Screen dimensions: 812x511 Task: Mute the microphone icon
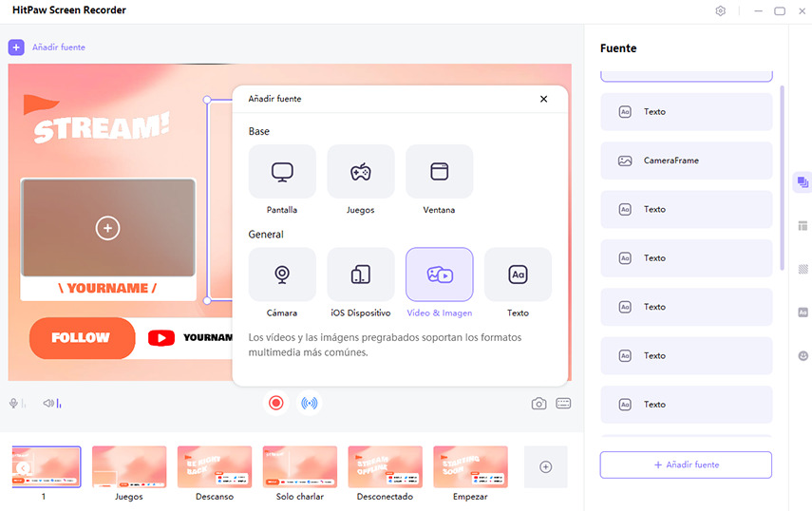click(x=13, y=403)
